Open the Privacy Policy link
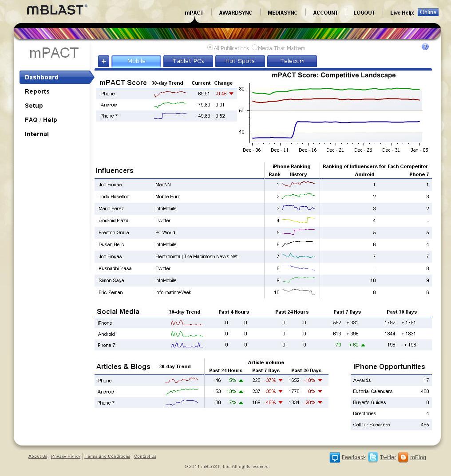 66,456
